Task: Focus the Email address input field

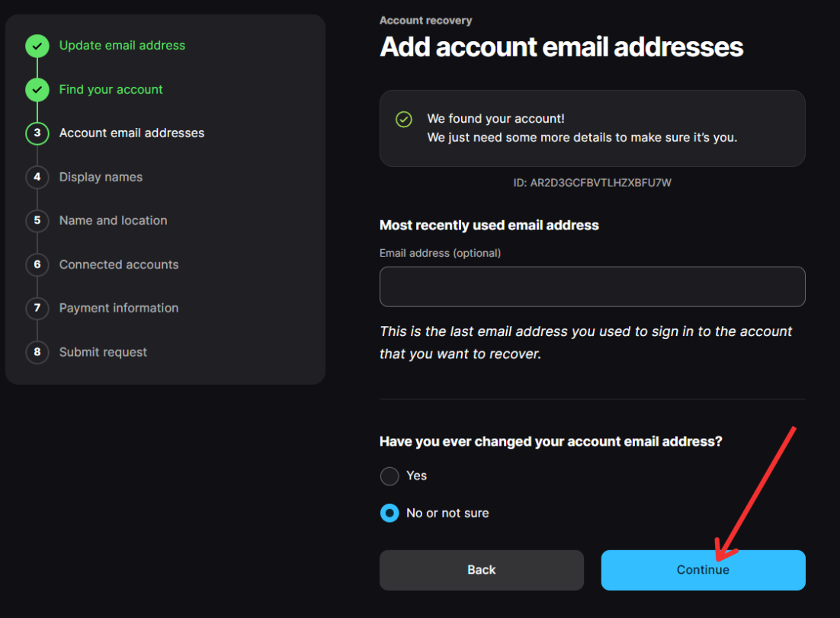Action: 592,287
